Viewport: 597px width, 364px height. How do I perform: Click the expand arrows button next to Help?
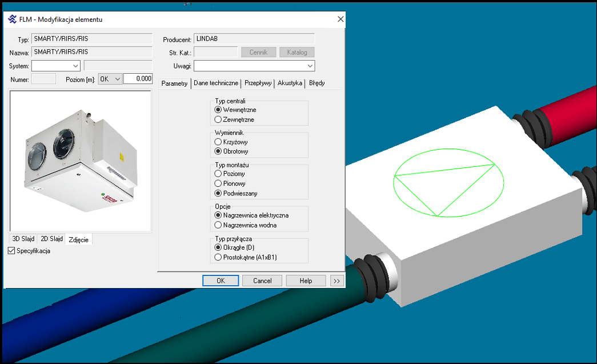coord(336,281)
